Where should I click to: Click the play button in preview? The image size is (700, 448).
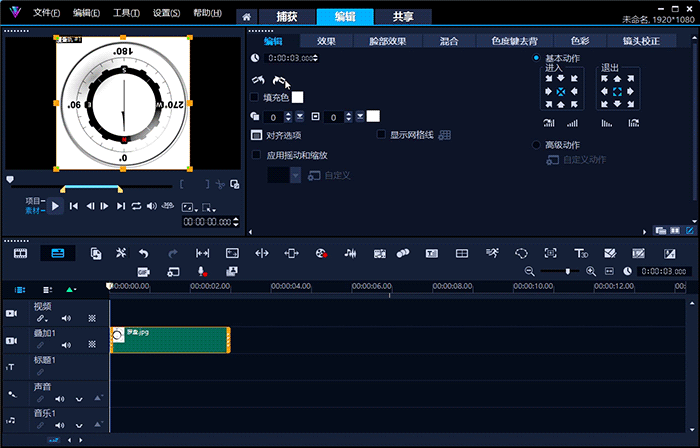pos(55,206)
